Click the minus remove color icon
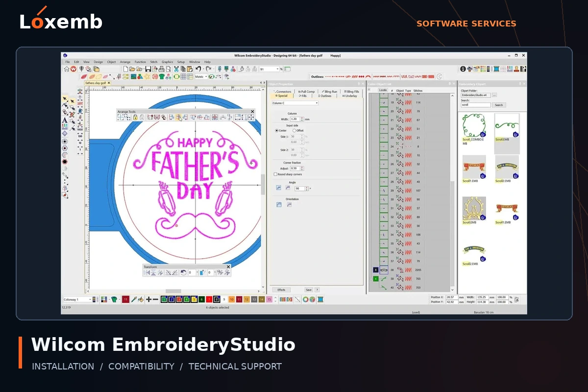This screenshot has width=588, height=392. pos(155,299)
